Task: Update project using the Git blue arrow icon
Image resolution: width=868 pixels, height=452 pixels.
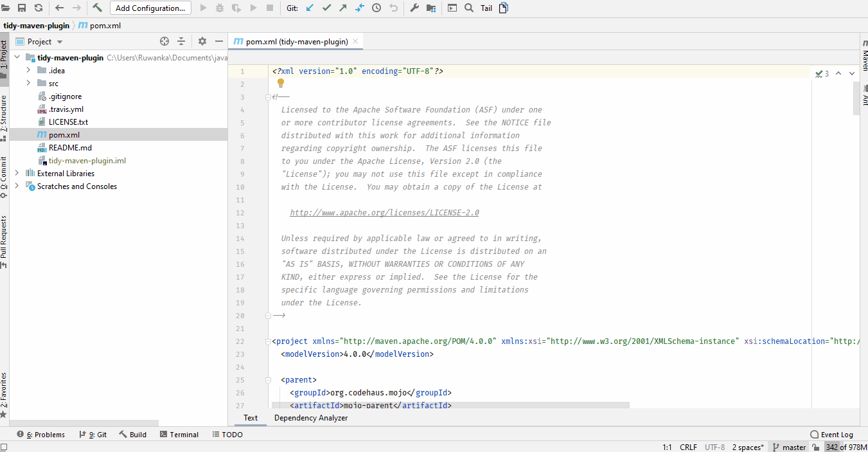Action: [310, 8]
